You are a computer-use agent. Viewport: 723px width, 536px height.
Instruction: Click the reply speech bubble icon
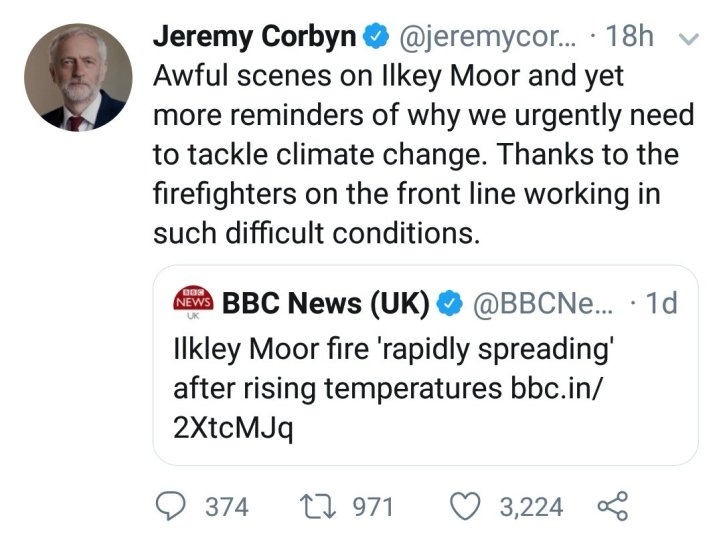tap(178, 506)
